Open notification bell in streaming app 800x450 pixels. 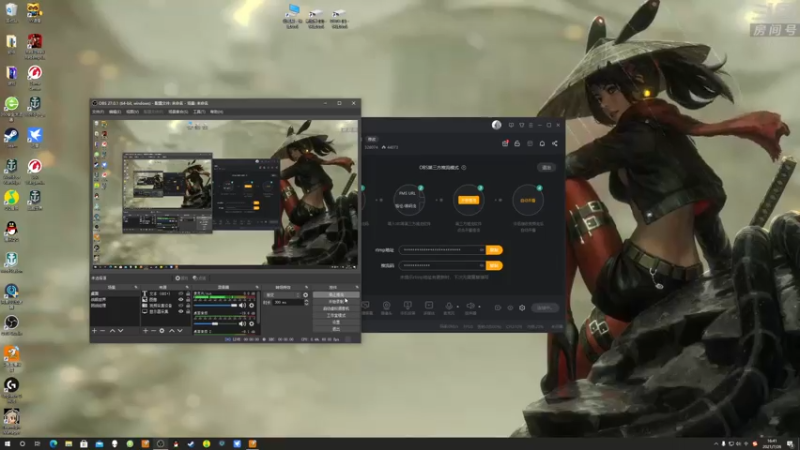tap(542, 143)
